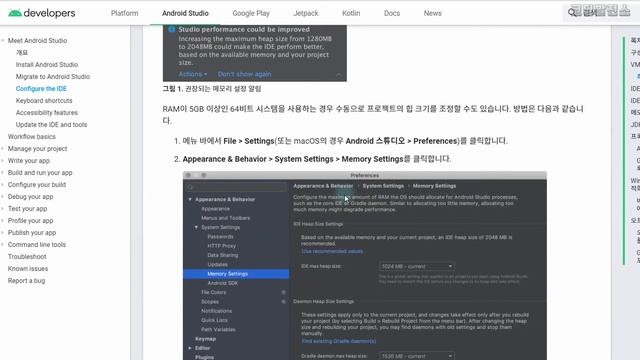Open Keyboard shortcuts page
Screen dimensions: 640x360
pos(44,100)
